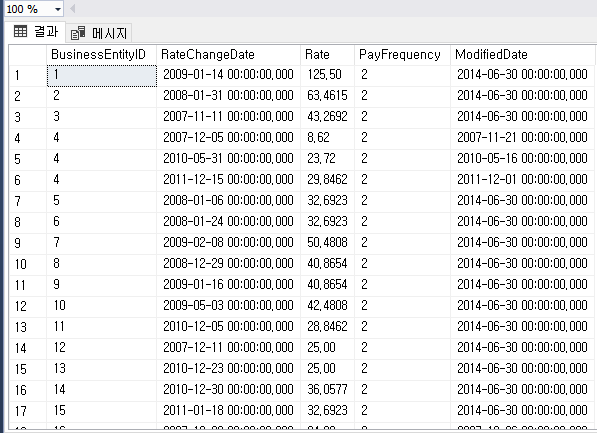
Task: Click the results grid icon on 결과 tab
Action: [21, 31]
